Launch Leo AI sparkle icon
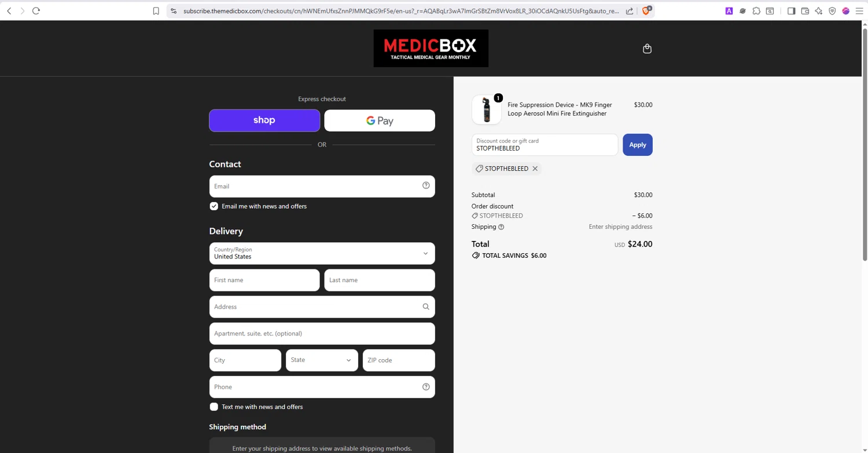Image resolution: width=868 pixels, height=453 pixels. pos(818,11)
